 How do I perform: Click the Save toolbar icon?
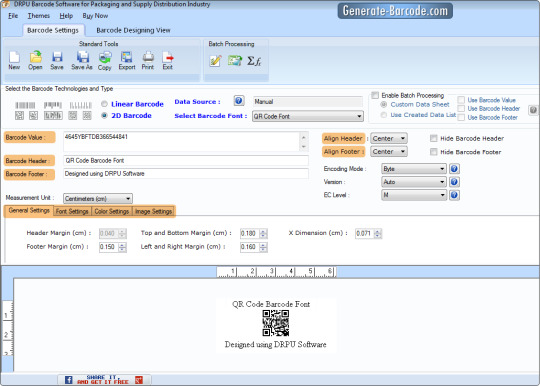coord(57,61)
